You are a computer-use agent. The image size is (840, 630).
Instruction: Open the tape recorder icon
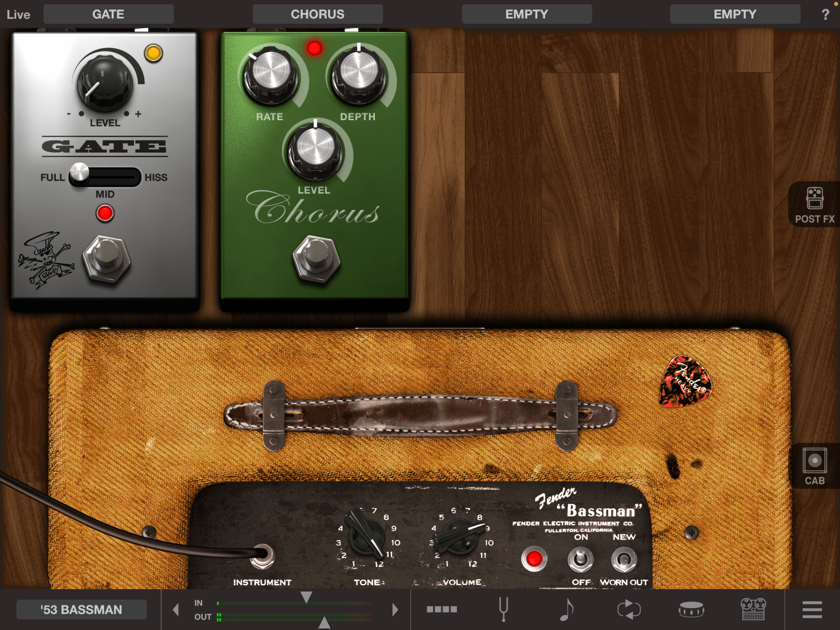(x=753, y=609)
